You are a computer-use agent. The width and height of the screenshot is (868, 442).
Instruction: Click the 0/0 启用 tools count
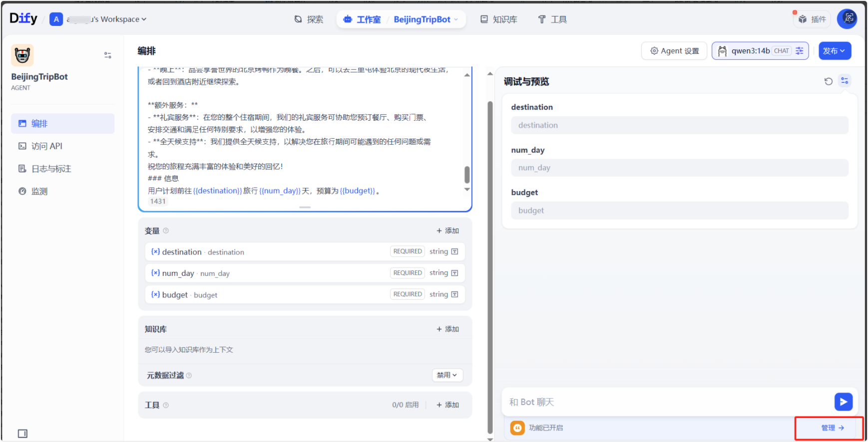pos(406,405)
